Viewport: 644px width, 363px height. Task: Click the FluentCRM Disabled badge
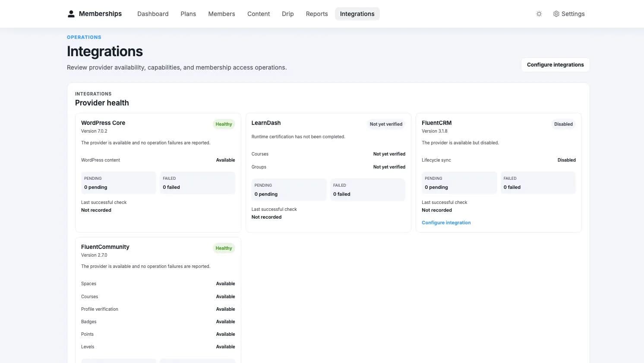coord(563,124)
